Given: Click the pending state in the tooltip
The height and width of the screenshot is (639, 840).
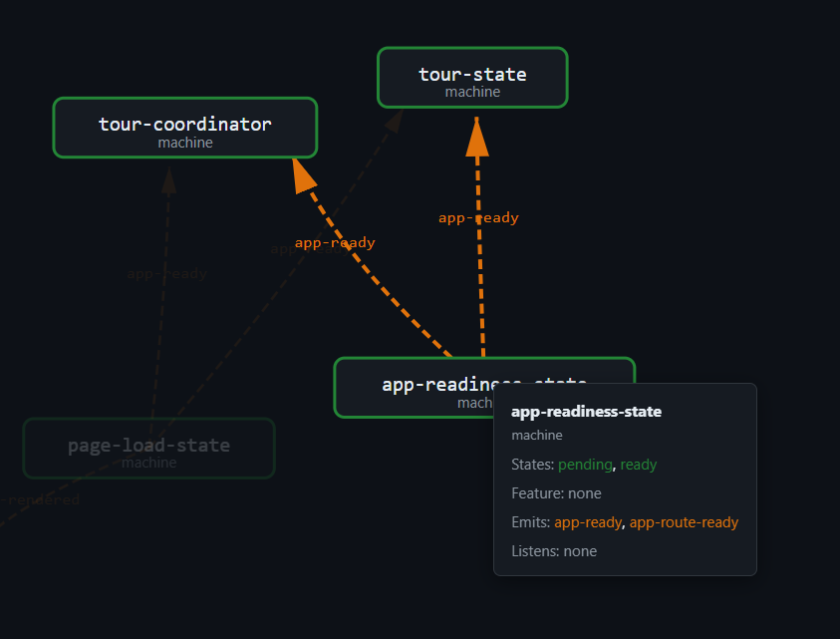Looking at the screenshot, I should [585, 465].
